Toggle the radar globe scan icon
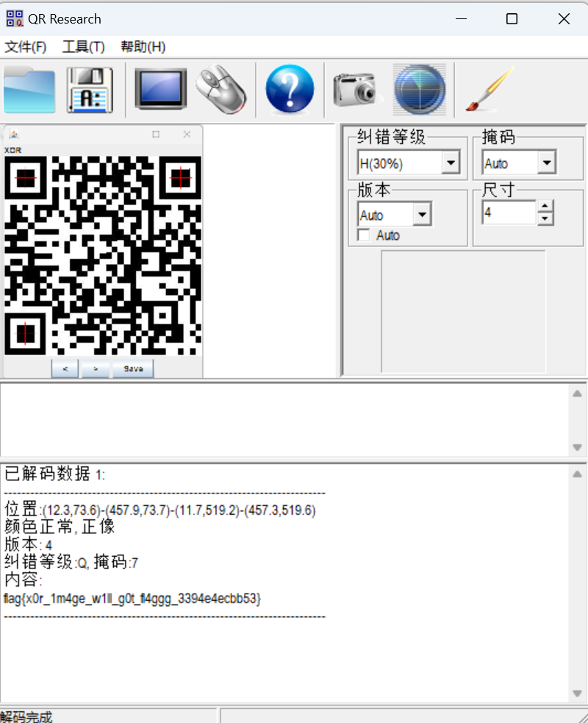 [x=420, y=90]
